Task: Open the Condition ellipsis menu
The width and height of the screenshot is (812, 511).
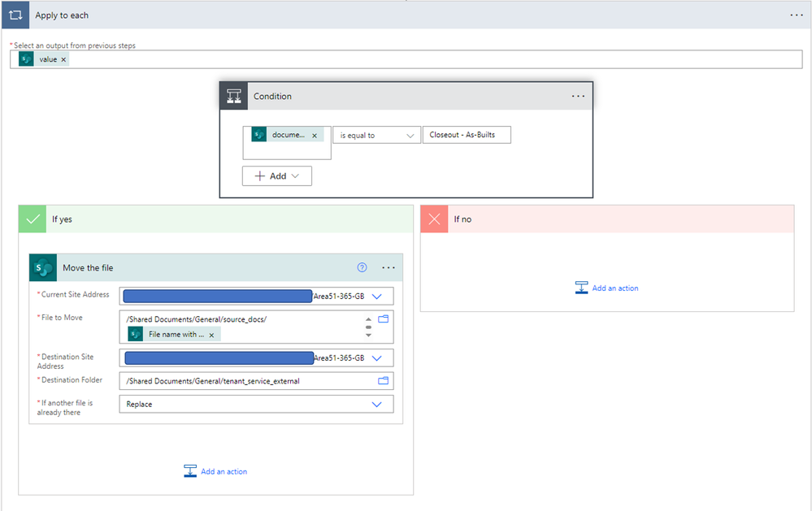Action: coord(578,97)
